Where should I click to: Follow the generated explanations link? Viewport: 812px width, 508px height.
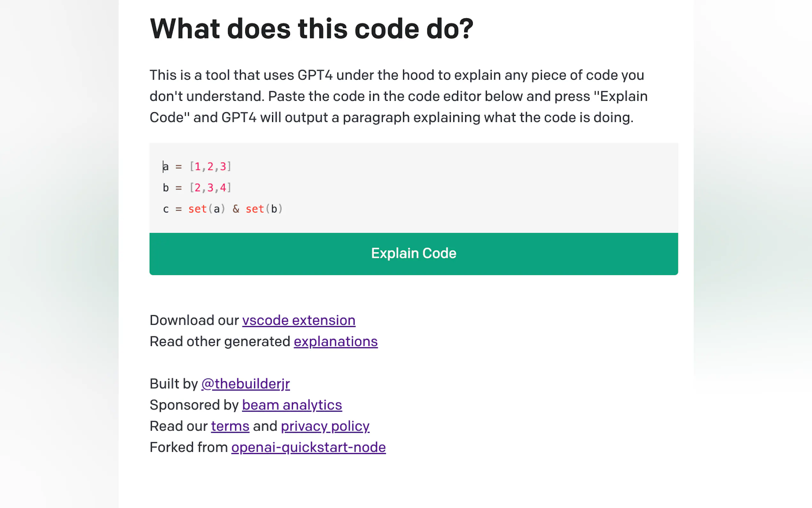click(x=335, y=341)
